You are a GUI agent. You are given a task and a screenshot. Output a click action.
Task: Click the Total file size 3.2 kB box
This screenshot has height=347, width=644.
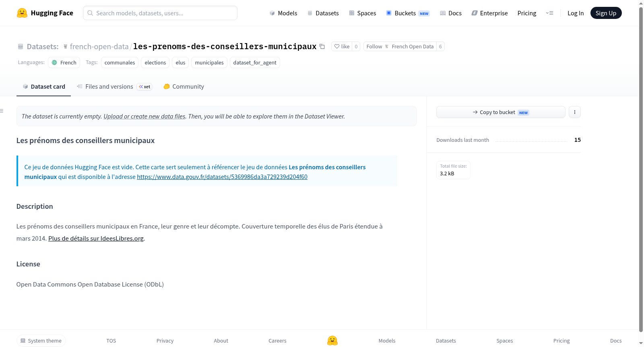click(453, 170)
